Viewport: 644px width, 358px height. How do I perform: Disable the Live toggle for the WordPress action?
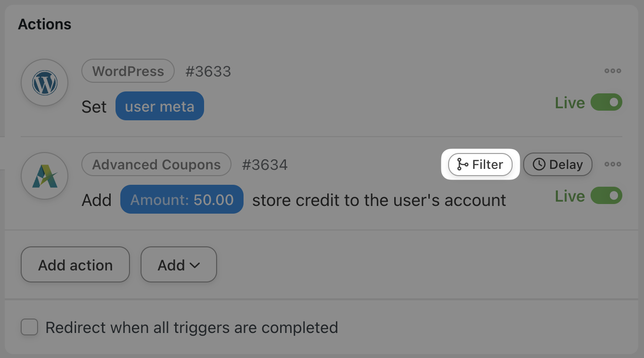[x=606, y=102]
